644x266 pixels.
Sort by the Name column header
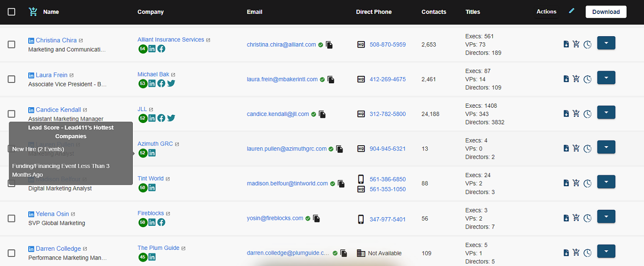tap(51, 12)
